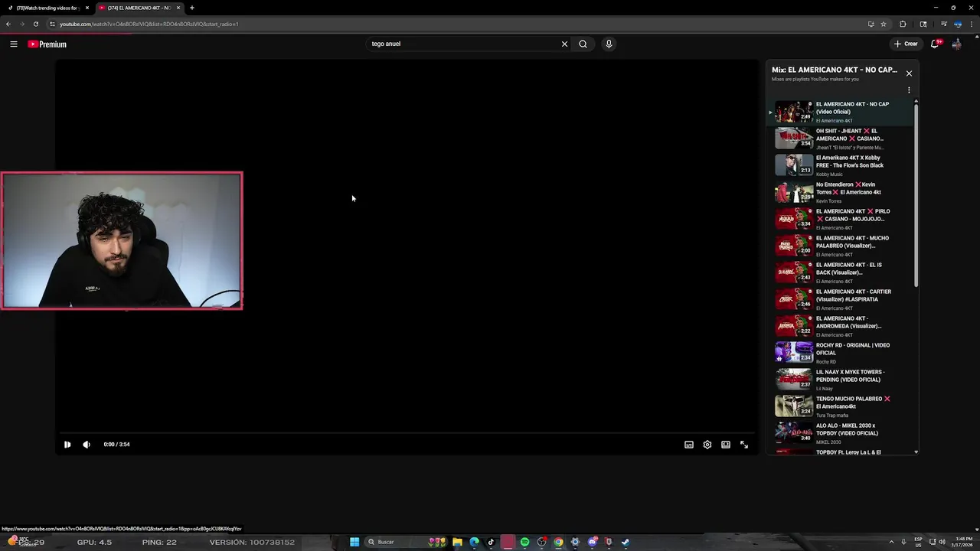This screenshot has width=980, height=551.
Task: Run search with the magnifier button
Action: 583,44
